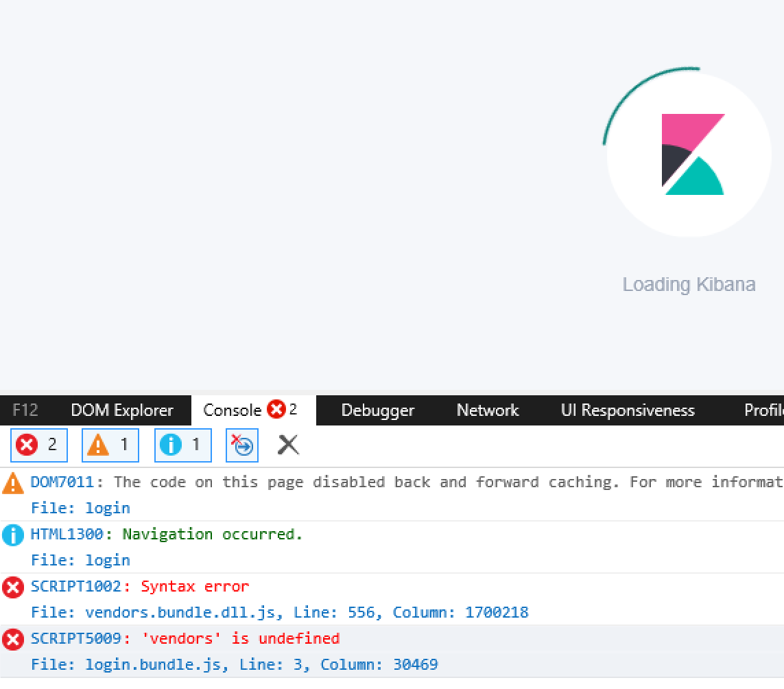This screenshot has height=689, width=784.
Task: Click the Kibana logo
Action: 693,154
